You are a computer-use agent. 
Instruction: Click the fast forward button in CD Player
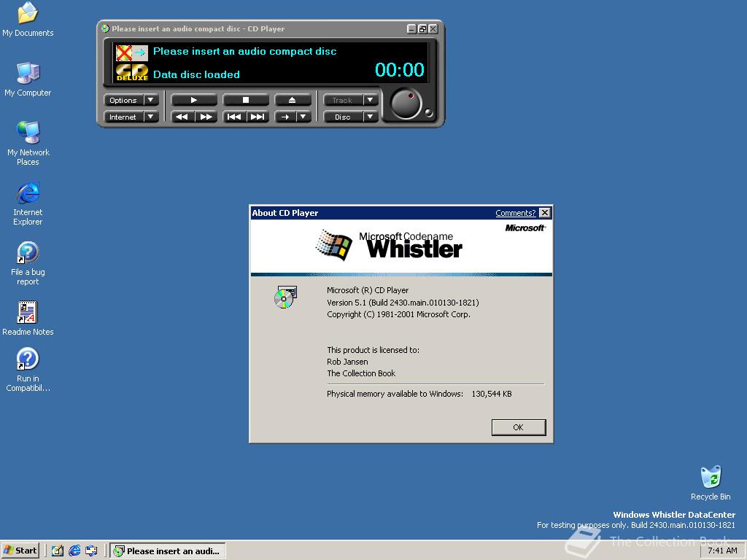tap(206, 117)
